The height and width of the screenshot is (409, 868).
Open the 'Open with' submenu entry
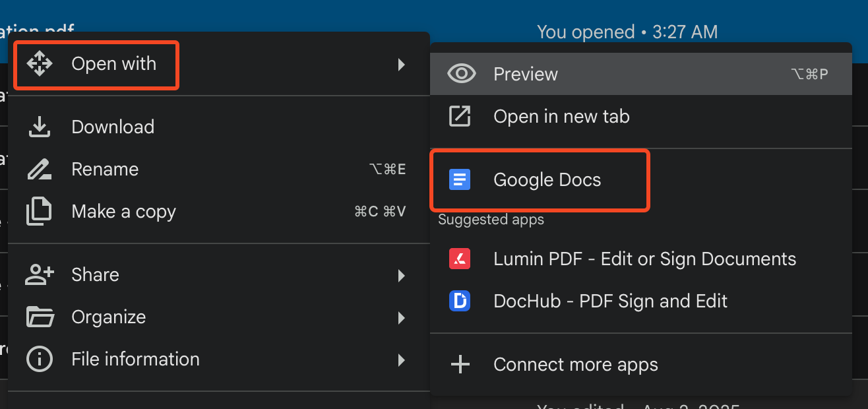click(218, 64)
